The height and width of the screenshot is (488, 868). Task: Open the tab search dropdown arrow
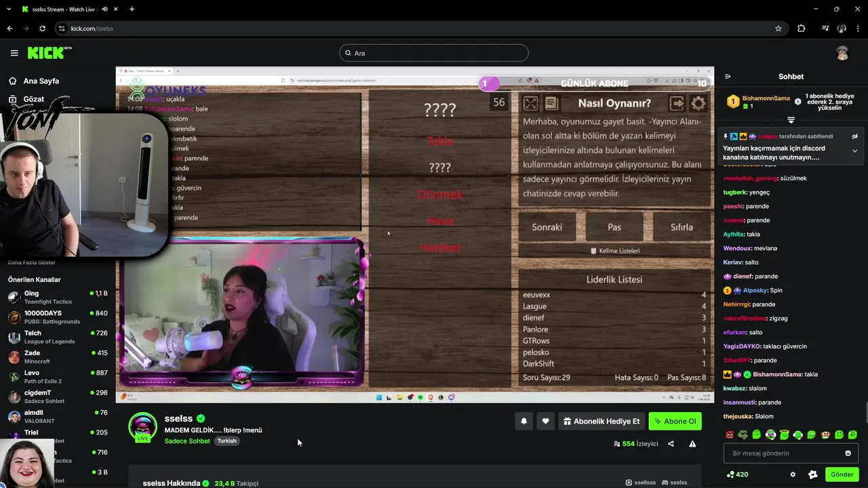click(x=9, y=9)
